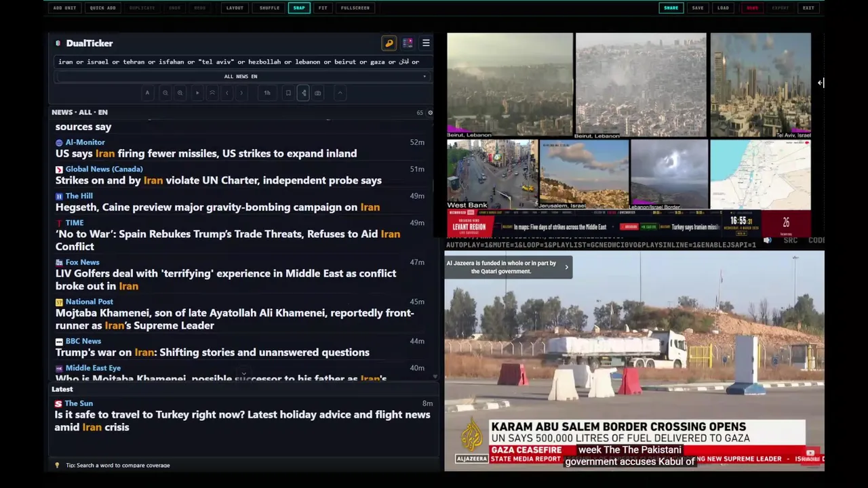Click the Fox News source icon
This screenshot has width=868, height=488.
(59, 262)
